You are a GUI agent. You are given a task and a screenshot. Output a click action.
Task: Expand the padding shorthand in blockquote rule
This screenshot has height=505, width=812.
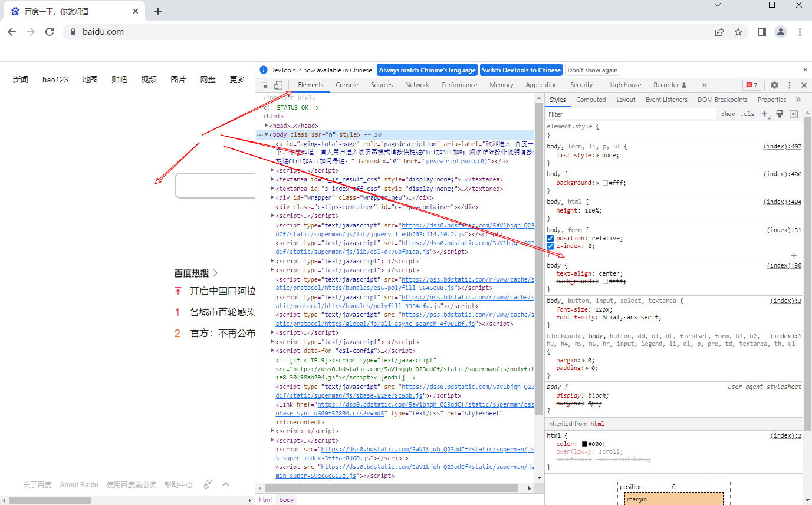[x=587, y=368]
